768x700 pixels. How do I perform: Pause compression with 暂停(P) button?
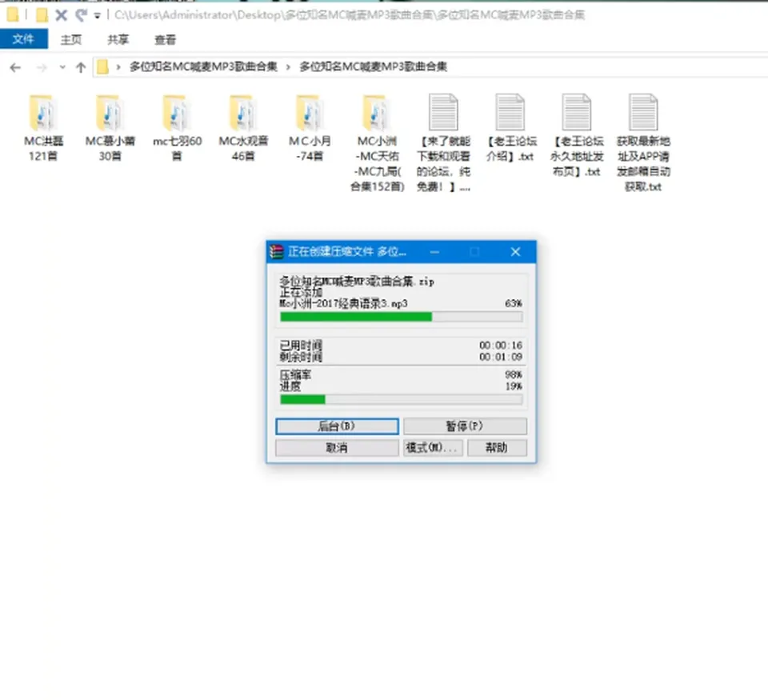[465, 426]
